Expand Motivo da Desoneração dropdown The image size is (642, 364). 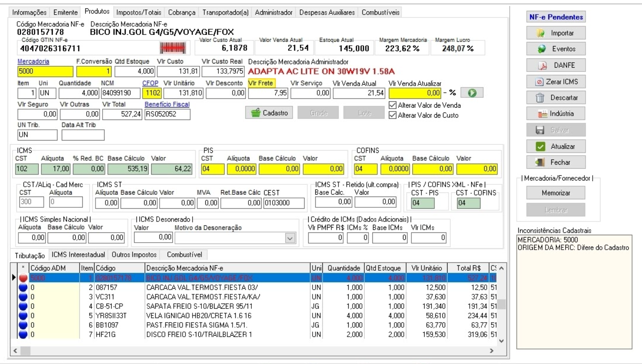tap(290, 238)
